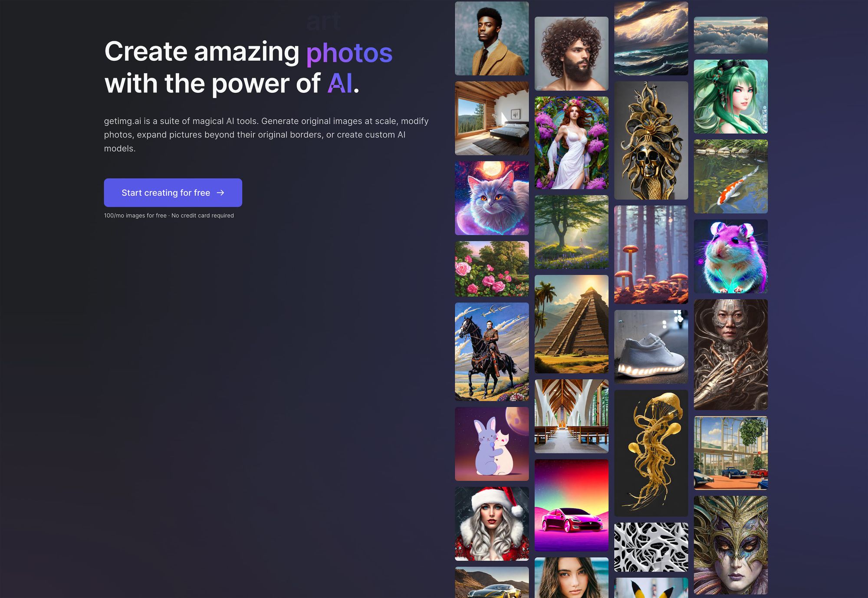View the wooden chapel interior image

click(571, 416)
